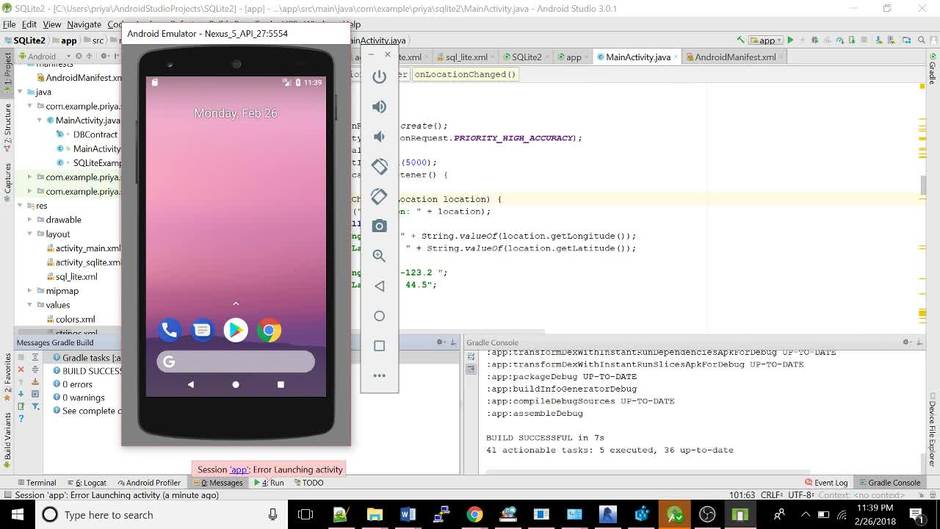Screen dimensions: 940x529
Task: Expand the mipmap folder
Action: [x=30, y=291]
